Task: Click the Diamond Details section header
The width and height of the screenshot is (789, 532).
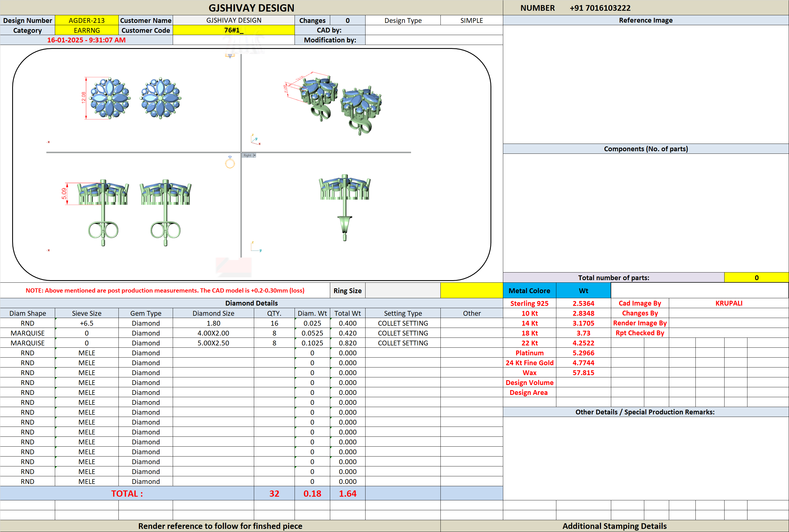Action: point(251,303)
